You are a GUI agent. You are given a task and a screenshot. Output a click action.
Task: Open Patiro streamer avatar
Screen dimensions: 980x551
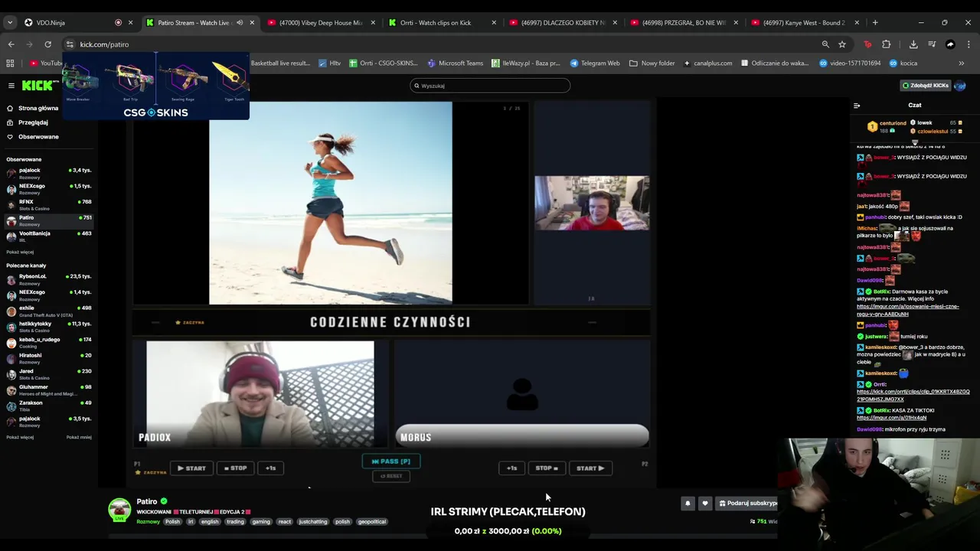(x=119, y=510)
